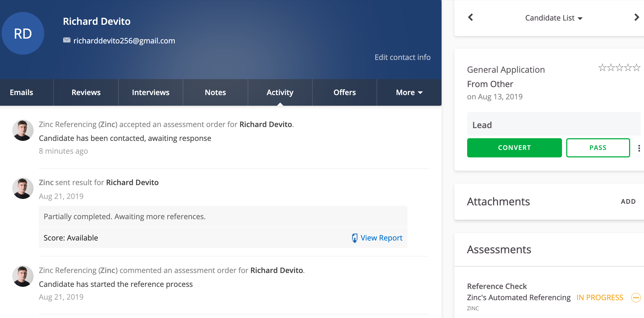Rate candidate with the first star
Viewport: 644px width, 318px height.
point(602,68)
